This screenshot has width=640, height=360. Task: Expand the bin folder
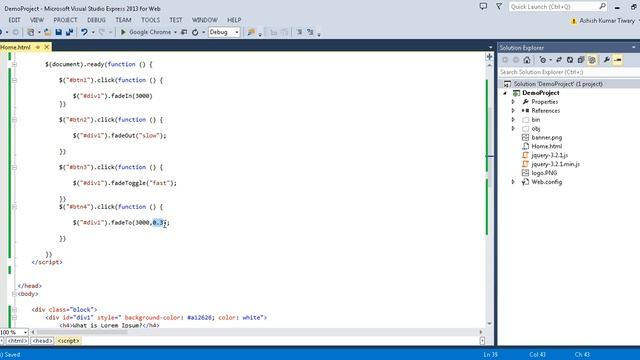tap(513, 120)
